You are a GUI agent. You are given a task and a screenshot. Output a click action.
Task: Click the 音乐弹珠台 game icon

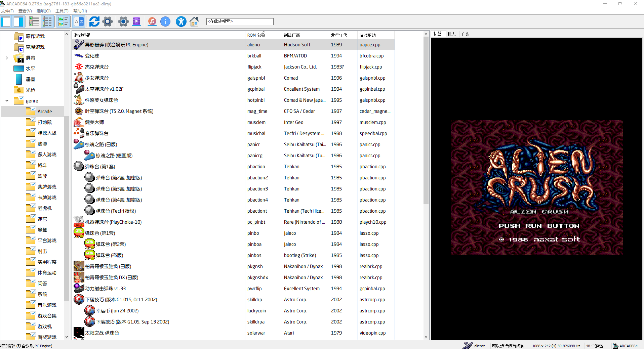79,133
